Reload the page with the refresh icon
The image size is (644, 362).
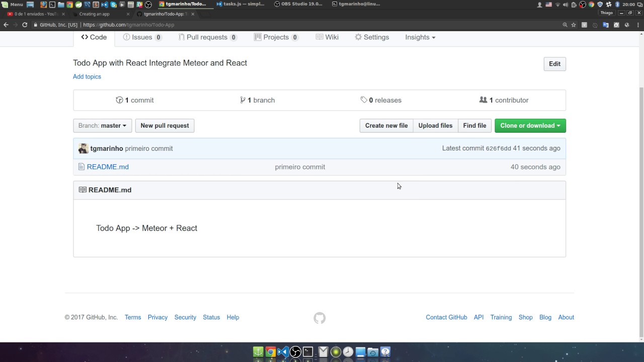click(25, 25)
